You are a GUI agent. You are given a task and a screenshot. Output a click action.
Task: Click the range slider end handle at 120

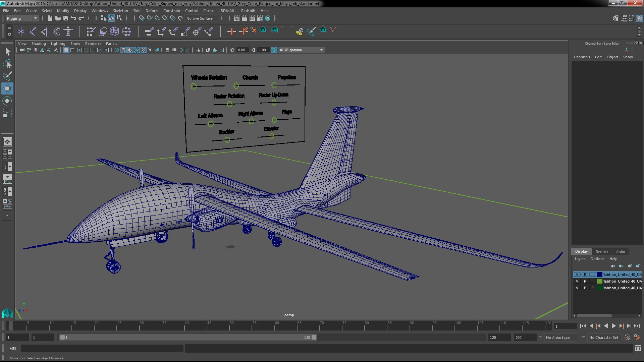point(314,338)
